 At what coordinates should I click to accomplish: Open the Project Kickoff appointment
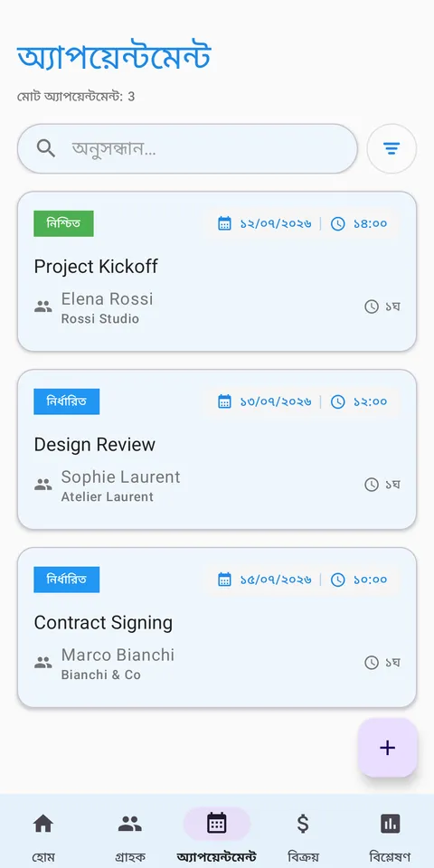(217, 271)
